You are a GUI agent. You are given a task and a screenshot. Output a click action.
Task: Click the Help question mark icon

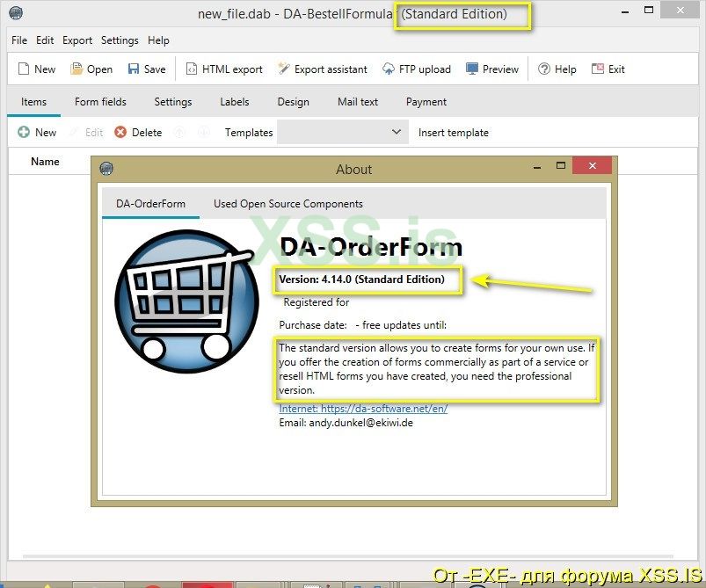point(544,69)
